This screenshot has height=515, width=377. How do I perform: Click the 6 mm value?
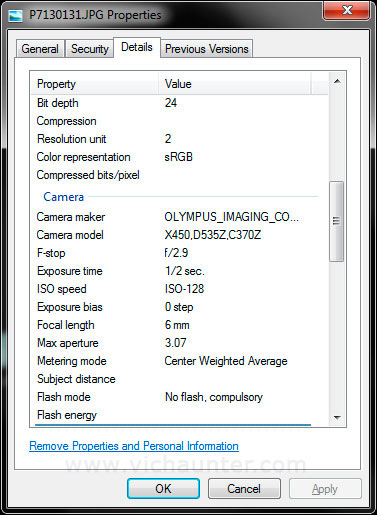pos(177,325)
